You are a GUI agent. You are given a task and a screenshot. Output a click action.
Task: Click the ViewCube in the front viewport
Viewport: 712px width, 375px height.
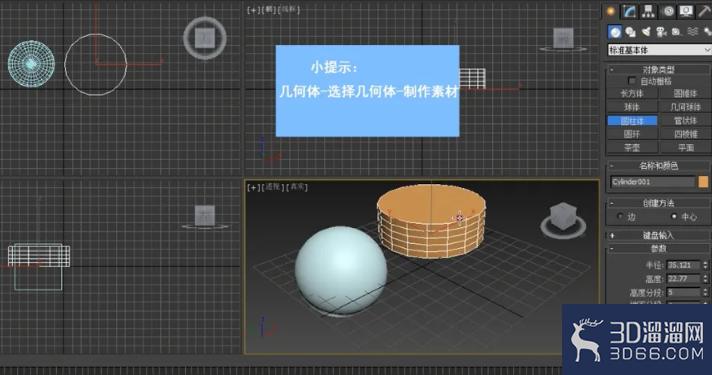[563, 39]
